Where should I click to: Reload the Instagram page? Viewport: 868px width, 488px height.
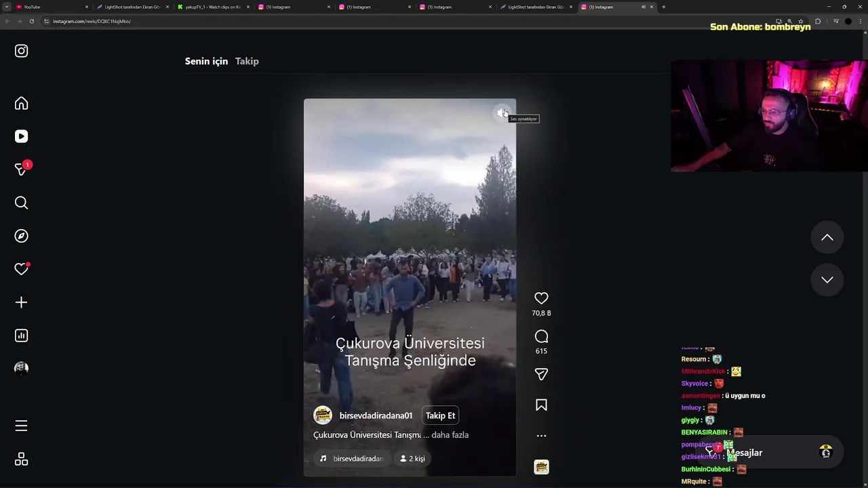31,21
